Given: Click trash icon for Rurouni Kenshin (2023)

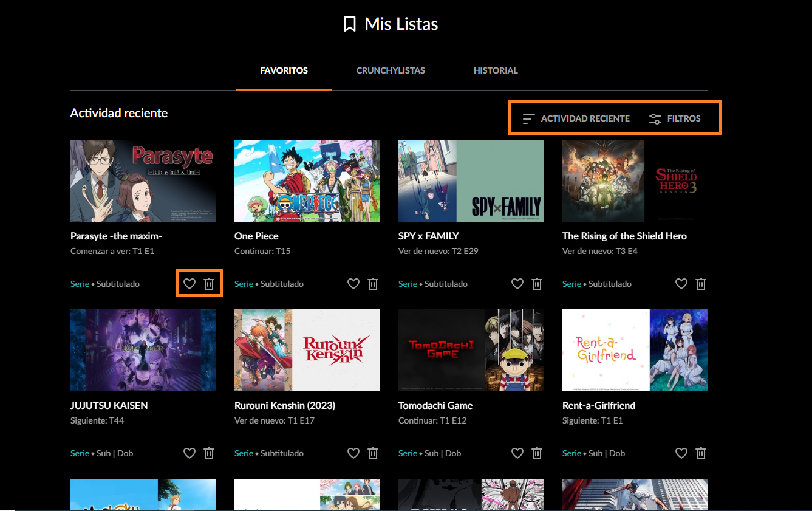Looking at the screenshot, I should point(373,453).
